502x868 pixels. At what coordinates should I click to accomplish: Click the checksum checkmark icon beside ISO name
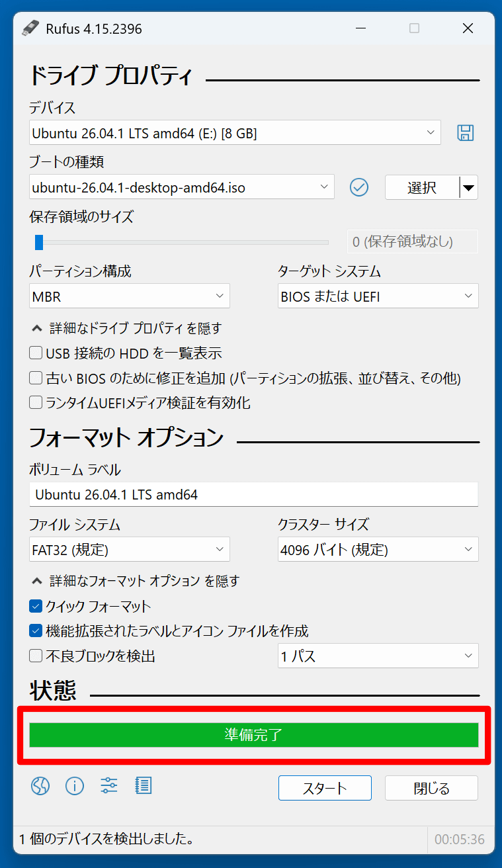358,187
